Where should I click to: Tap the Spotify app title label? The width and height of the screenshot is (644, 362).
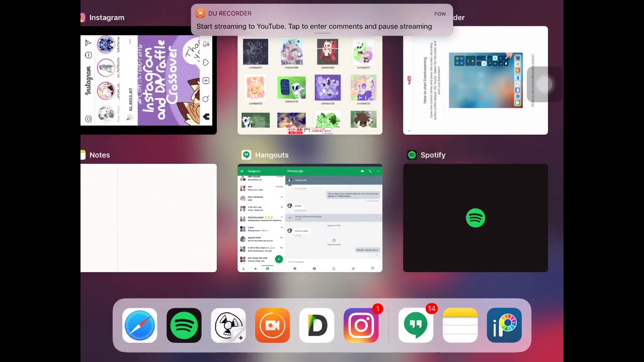433,155
